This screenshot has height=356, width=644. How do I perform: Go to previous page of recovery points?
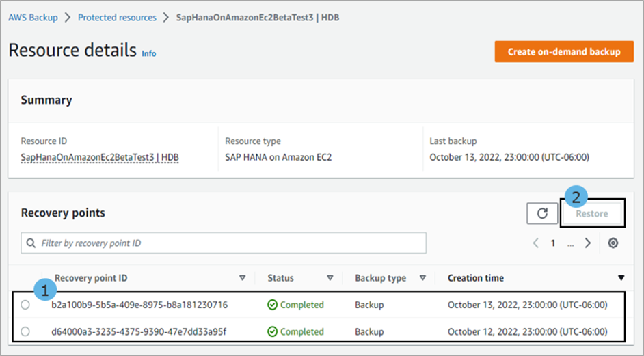[x=535, y=243]
